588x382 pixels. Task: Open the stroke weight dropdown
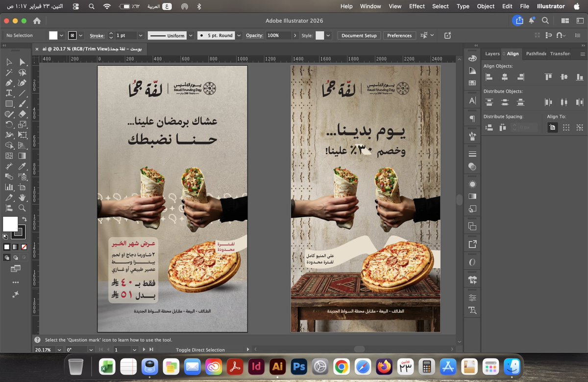141,36
